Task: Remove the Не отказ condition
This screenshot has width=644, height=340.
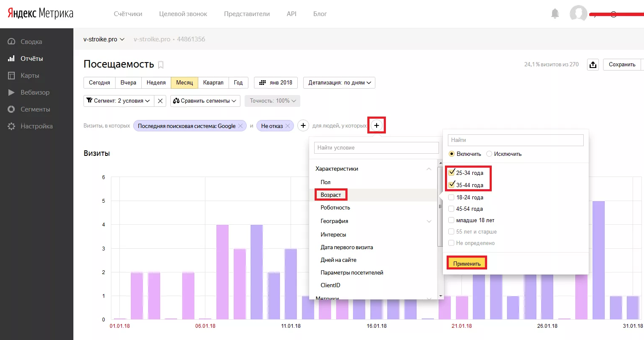Action: pyautogui.click(x=288, y=125)
